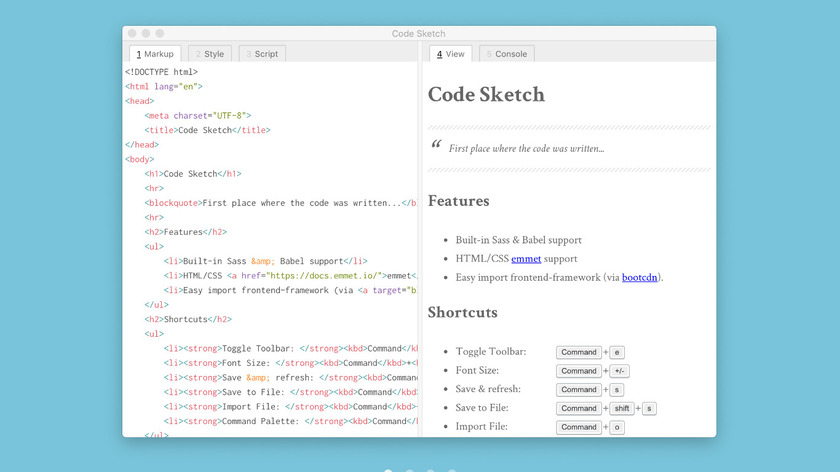Follow the emmet link in preview
The width and height of the screenshot is (840, 472).
[526, 259]
